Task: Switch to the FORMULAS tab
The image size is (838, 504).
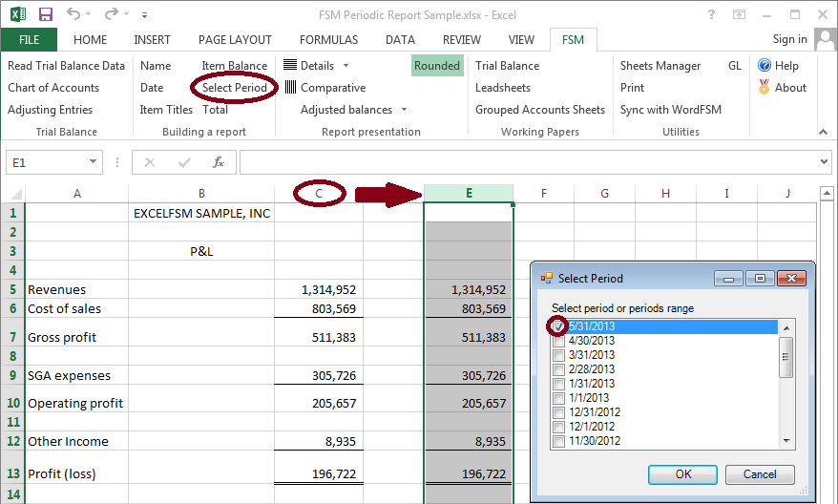Action: (328, 39)
